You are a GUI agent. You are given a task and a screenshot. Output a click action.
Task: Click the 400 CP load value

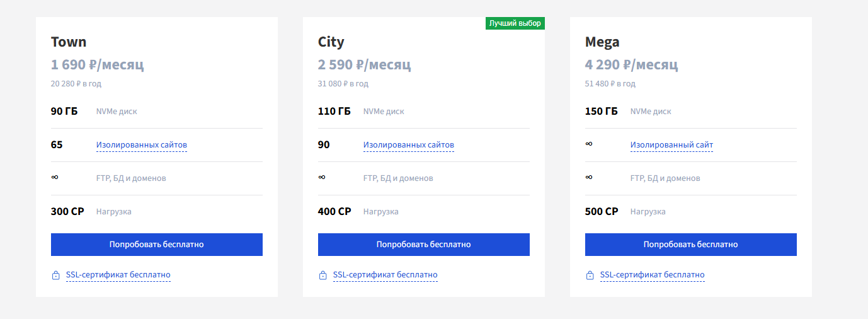334,212
